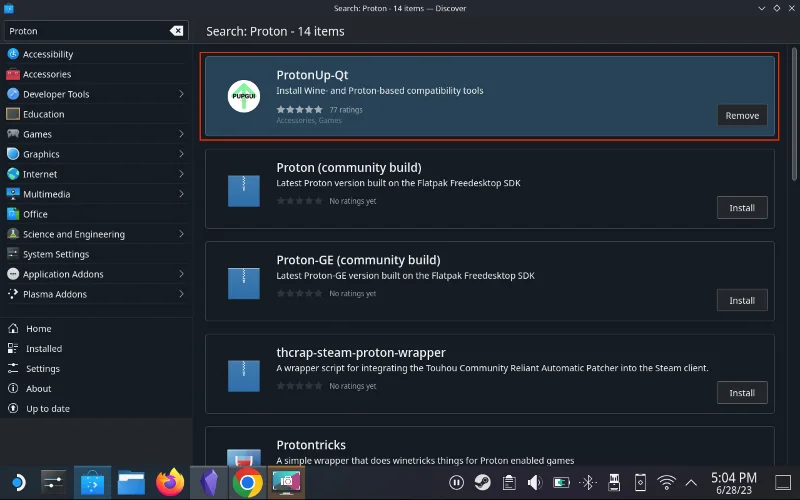Open the Protontricks app title
This screenshot has width=800, height=500.
[x=311, y=445]
